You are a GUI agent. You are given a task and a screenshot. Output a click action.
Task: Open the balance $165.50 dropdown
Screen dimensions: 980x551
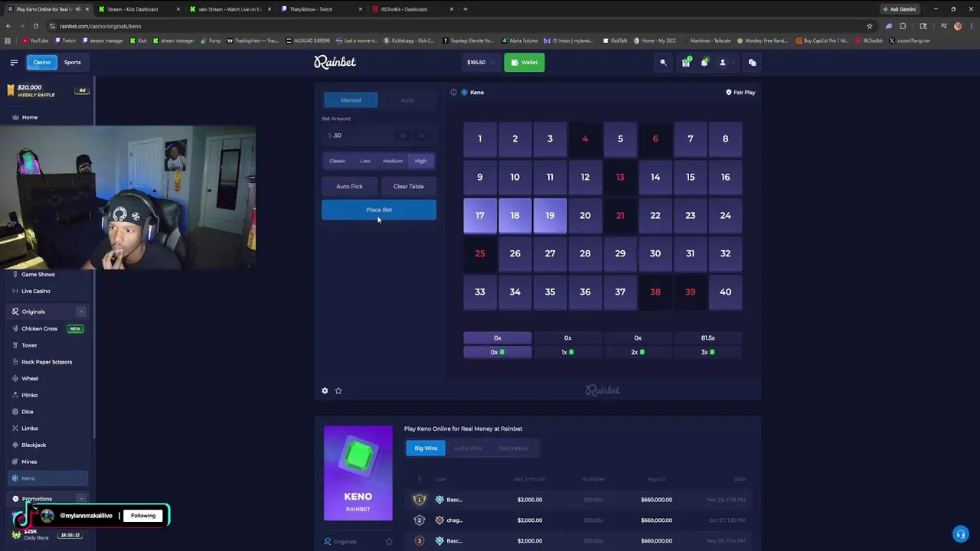480,63
